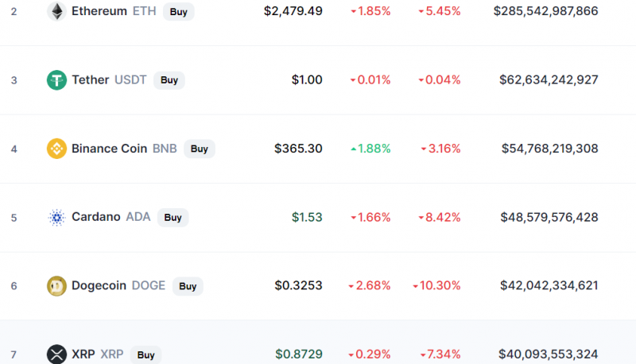Image resolution: width=636 pixels, height=364 pixels.
Task: Select Dogecoin market cap $42,042,334,621
Action: [549, 285]
